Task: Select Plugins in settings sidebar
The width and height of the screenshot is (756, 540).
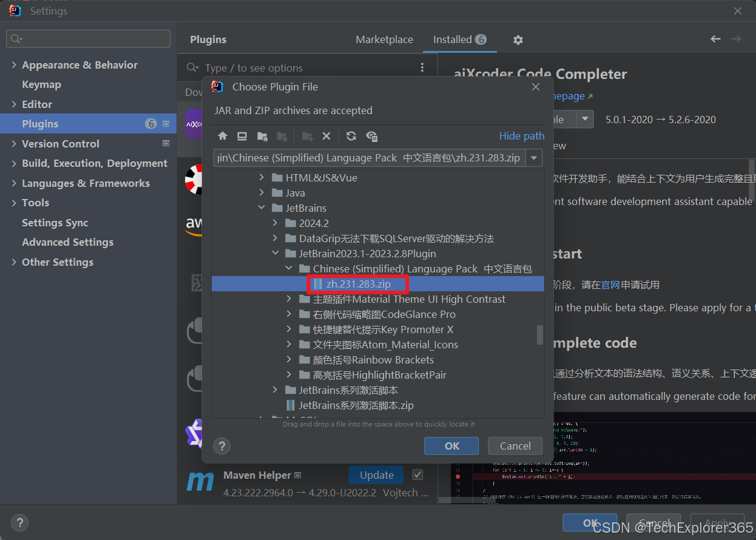Action: 88,124
